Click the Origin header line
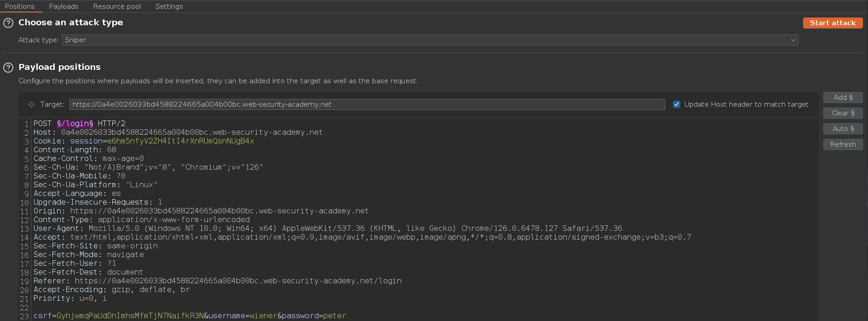 tap(201, 211)
